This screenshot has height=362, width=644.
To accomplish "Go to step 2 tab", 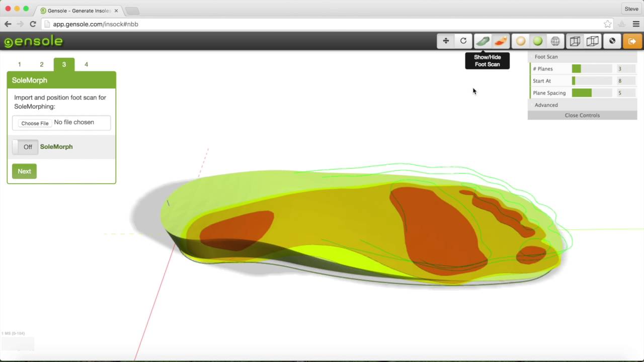I will tap(42, 64).
